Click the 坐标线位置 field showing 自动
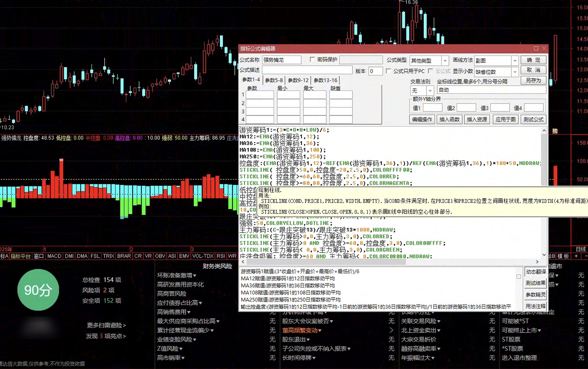This screenshot has width=588, height=369. (492, 90)
